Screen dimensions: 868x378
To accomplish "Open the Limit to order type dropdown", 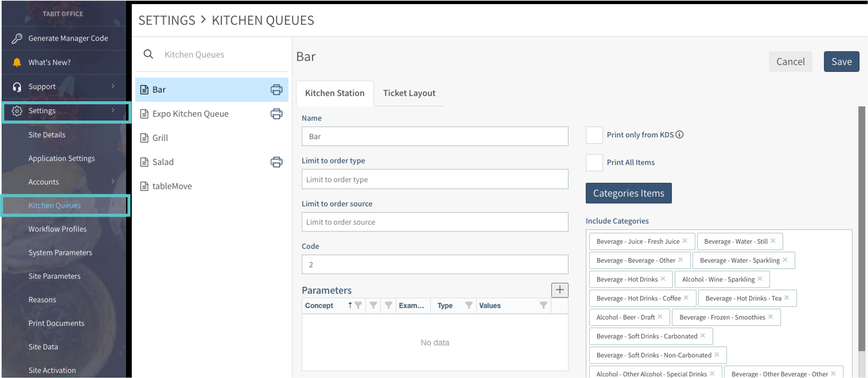I will coord(434,179).
